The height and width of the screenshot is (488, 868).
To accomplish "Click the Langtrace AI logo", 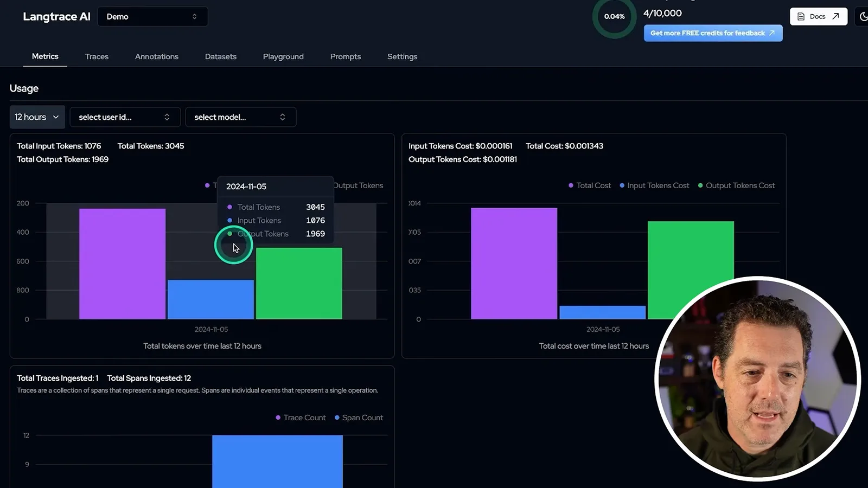I will (x=56, y=17).
